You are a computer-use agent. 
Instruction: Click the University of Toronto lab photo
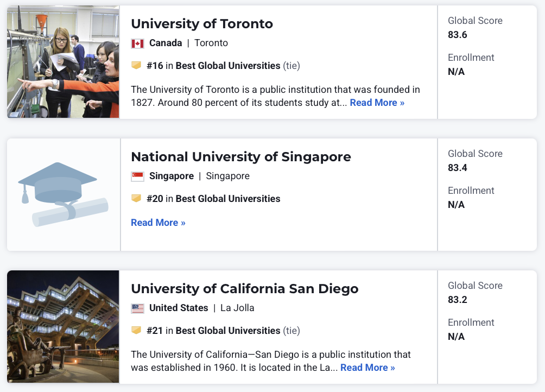point(63,61)
